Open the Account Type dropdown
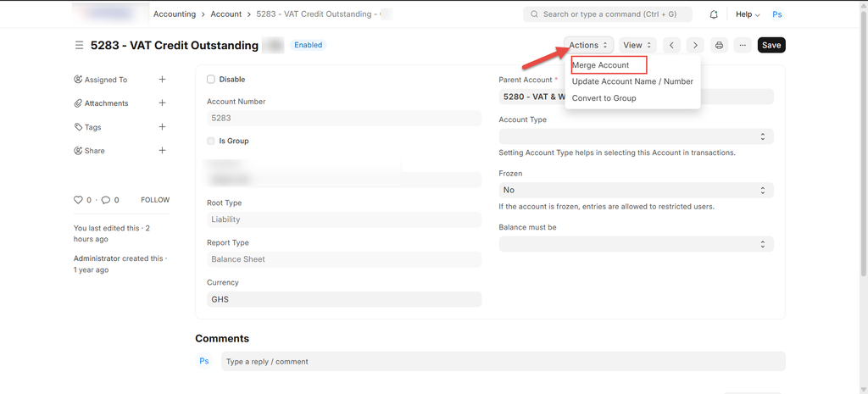The height and width of the screenshot is (394, 868). pos(636,136)
